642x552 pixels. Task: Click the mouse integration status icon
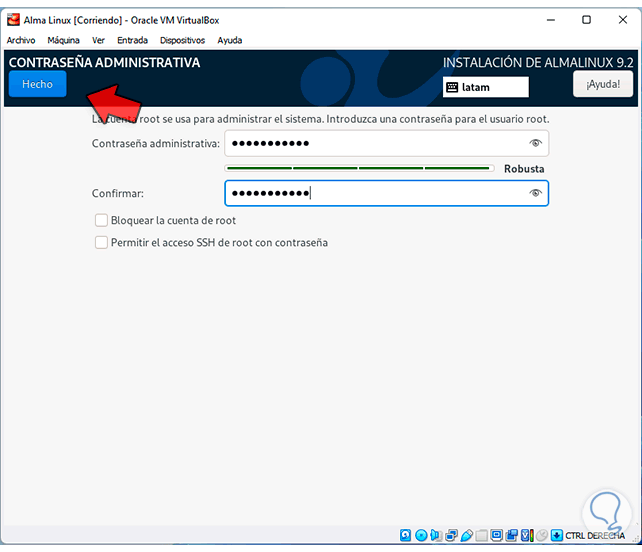(542, 535)
